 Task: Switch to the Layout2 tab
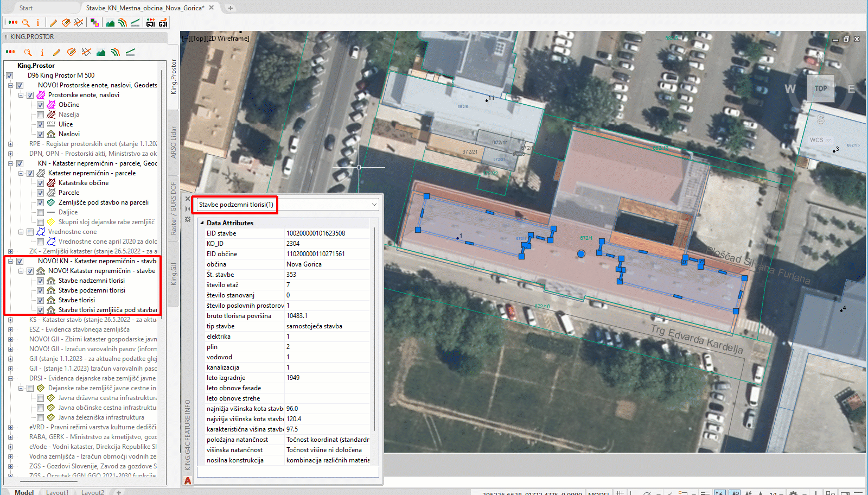(92, 492)
